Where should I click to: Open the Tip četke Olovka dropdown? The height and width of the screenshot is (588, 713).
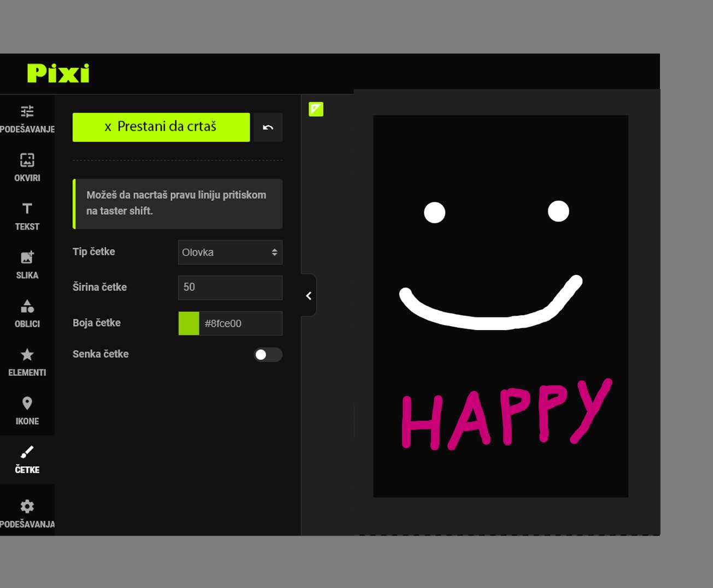[230, 252]
